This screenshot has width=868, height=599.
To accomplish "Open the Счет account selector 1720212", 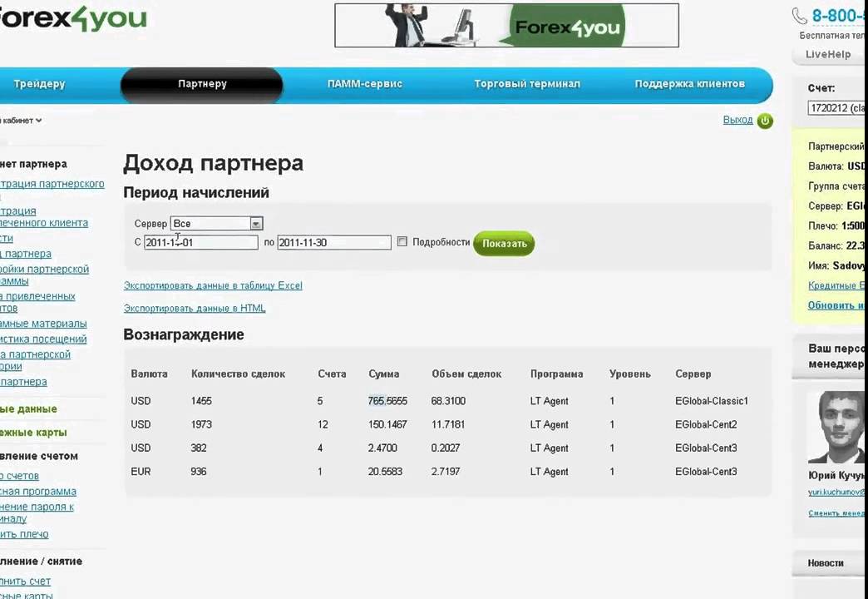I will (x=837, y=108).
